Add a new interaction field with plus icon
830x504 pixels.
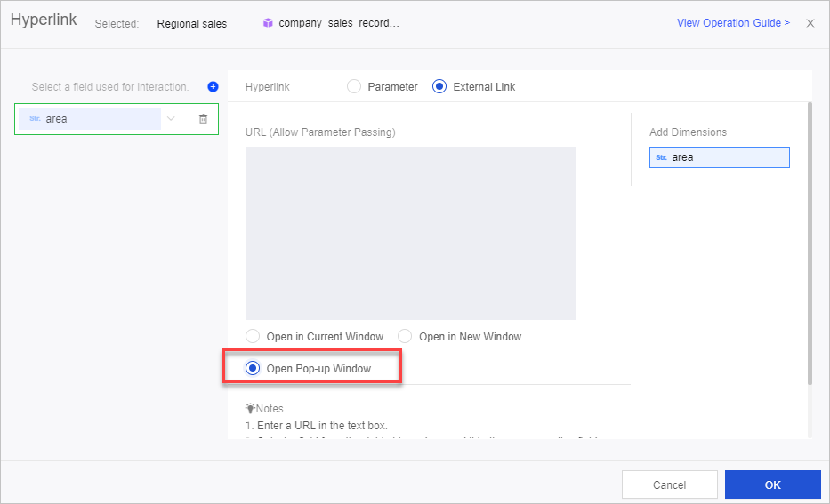coord(213,87)
